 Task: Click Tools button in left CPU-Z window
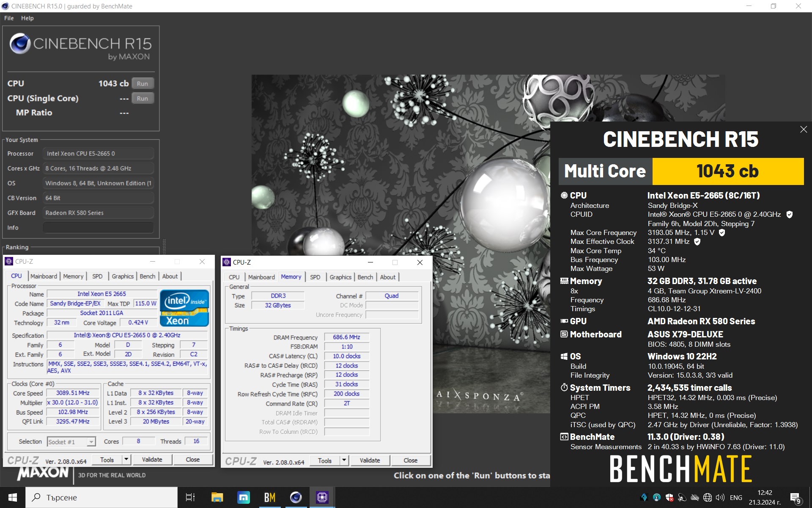tap(107, 459)
